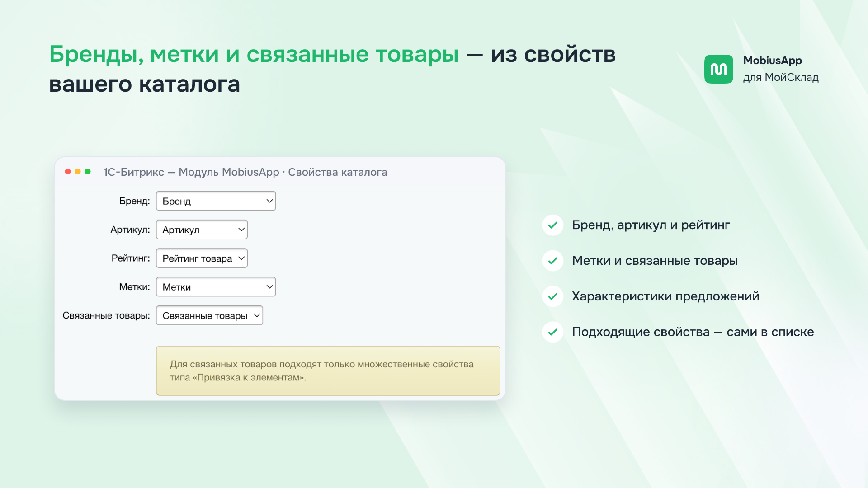Image resolution: width=868 pixels, height=488 pixels.
Task: Click checkmark icon beside Метки и связанные товары
Action: tap(552, 261)
